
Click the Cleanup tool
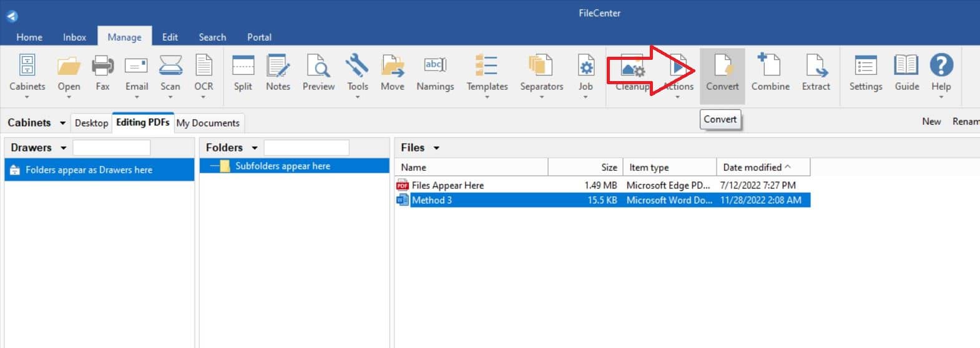tap(632, 74)
